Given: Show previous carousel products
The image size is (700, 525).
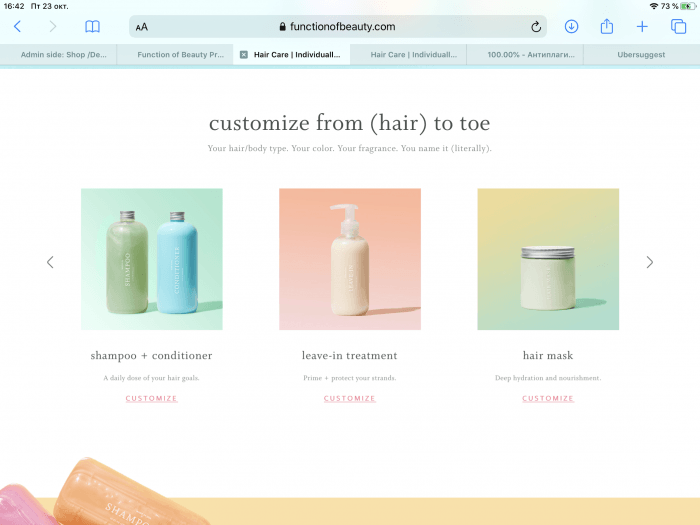Looking at the screenshot, I should tap(50, 262).
